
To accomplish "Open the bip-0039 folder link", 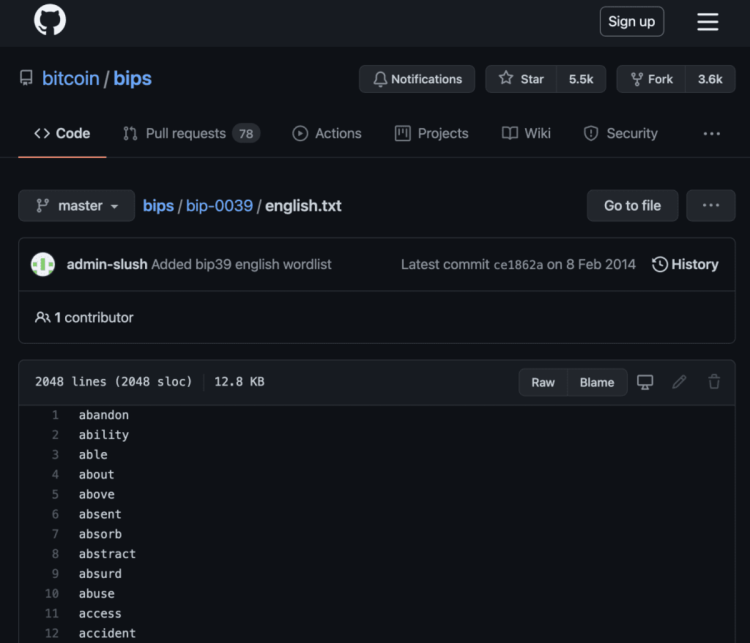I will click(x=219, y=205).
